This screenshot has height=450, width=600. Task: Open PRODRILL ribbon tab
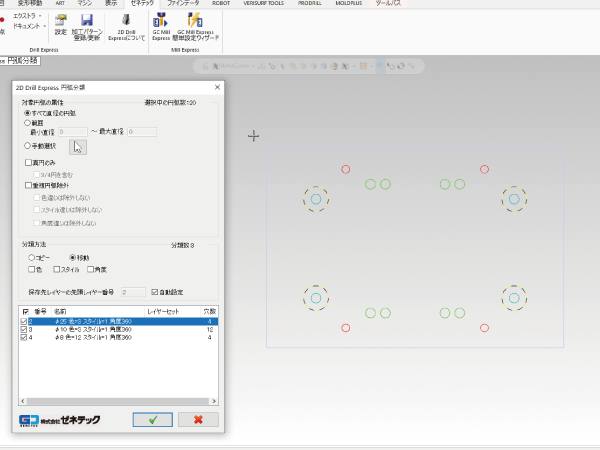point(310,3)
